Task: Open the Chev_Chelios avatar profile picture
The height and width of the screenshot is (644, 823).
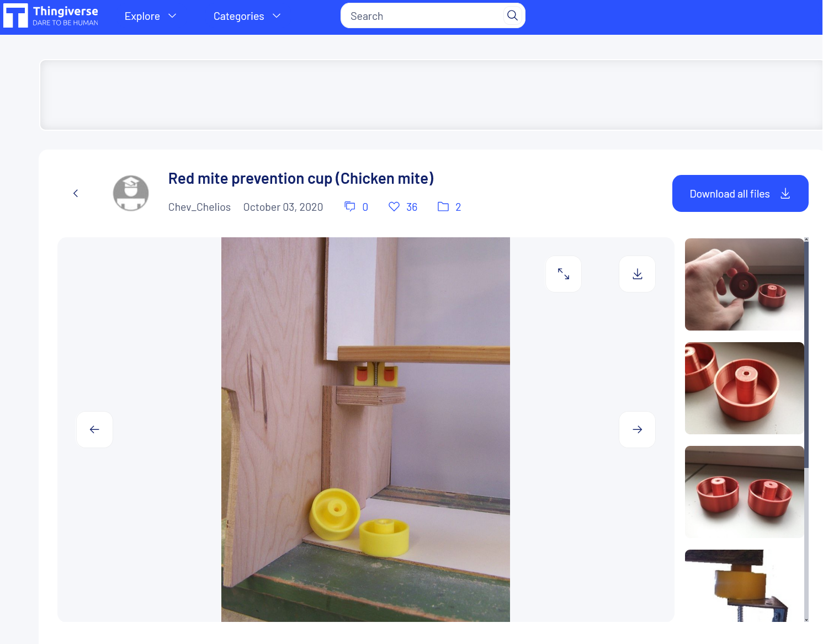Action: pyautogui.click(x=131, y=193)
